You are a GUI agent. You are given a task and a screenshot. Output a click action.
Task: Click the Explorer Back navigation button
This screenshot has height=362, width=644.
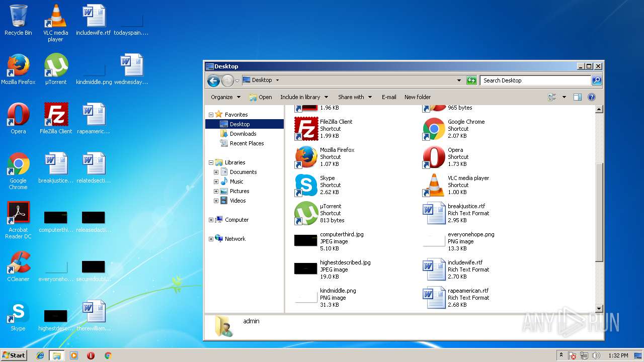click(x=213, y=80)
